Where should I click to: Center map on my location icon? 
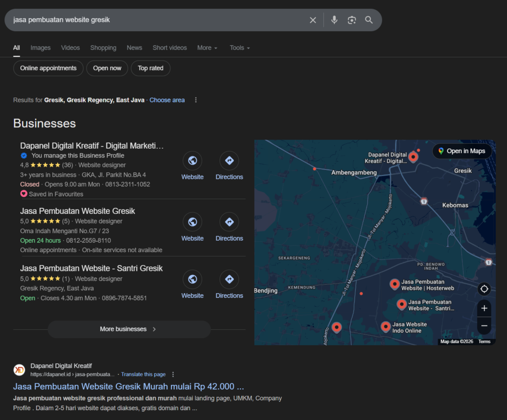coord(484,289)
